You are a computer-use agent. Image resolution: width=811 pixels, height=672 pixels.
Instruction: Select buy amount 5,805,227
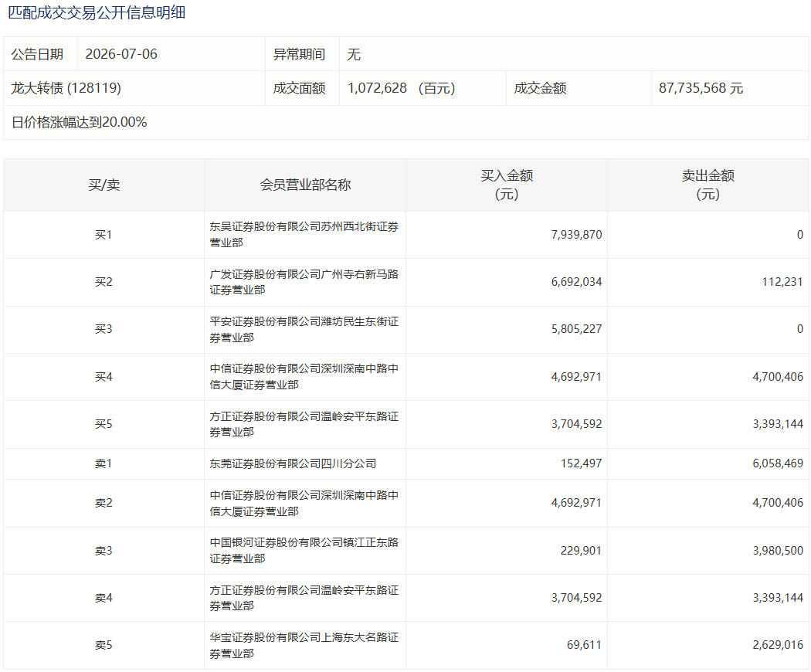577,329
